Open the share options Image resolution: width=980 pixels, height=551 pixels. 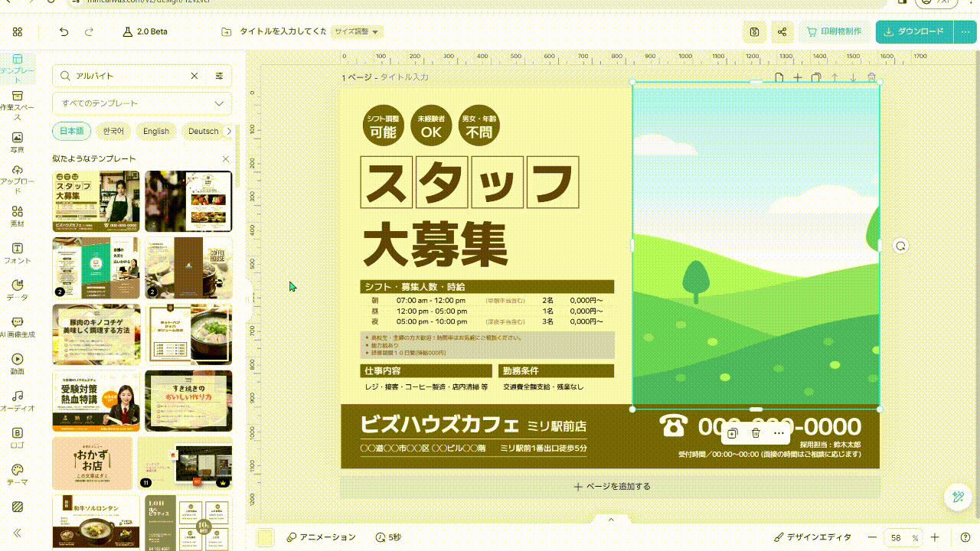(782, 31)
